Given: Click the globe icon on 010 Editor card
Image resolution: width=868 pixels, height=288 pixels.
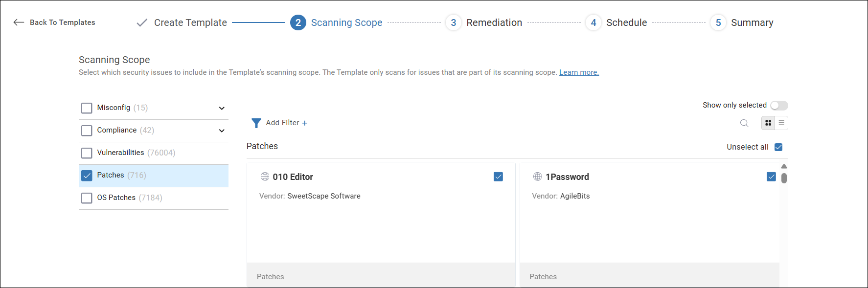Looking at the screenshot, I should (265, 177).
